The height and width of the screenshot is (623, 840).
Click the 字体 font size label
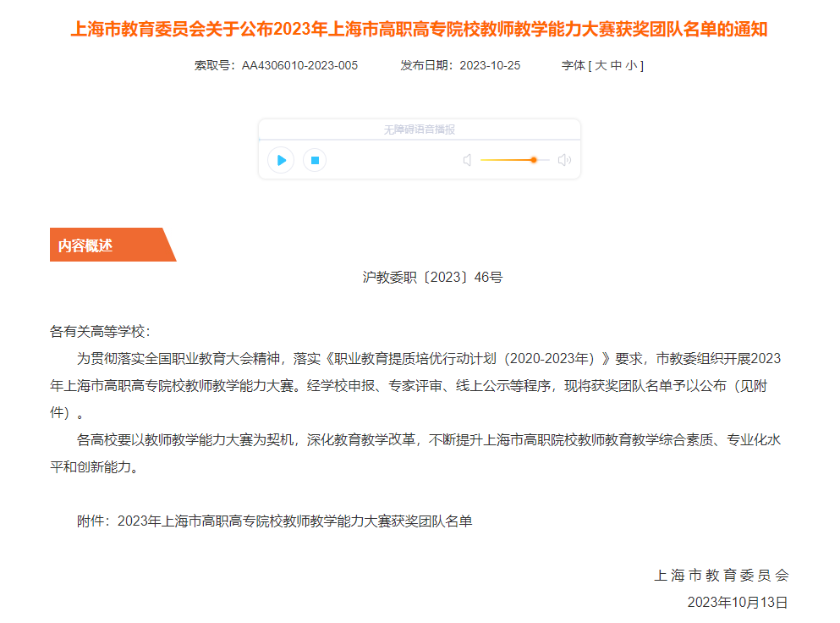(x=574, y=65)
